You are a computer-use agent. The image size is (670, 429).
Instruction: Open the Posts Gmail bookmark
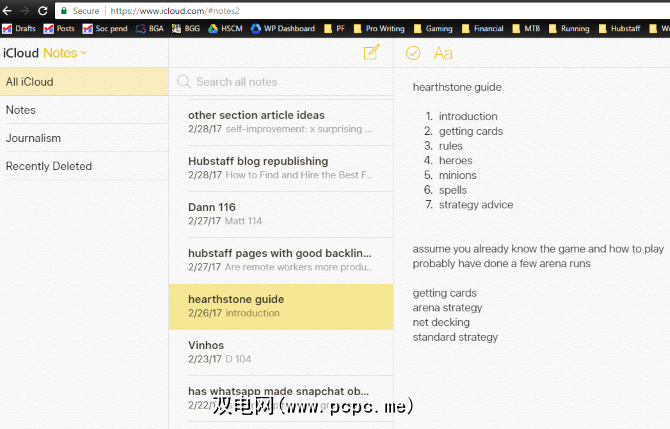(x=59, y=29)
